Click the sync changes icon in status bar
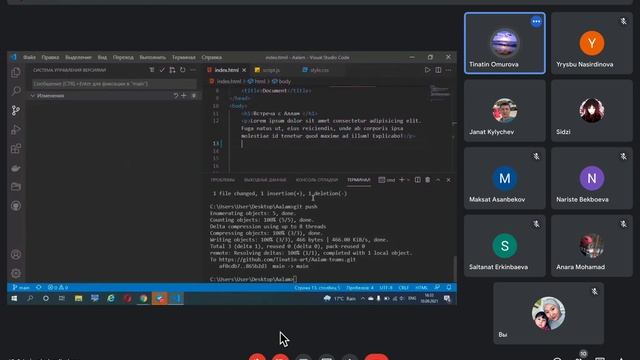Viewport: 640px width, 360px height. click(39, 287)
